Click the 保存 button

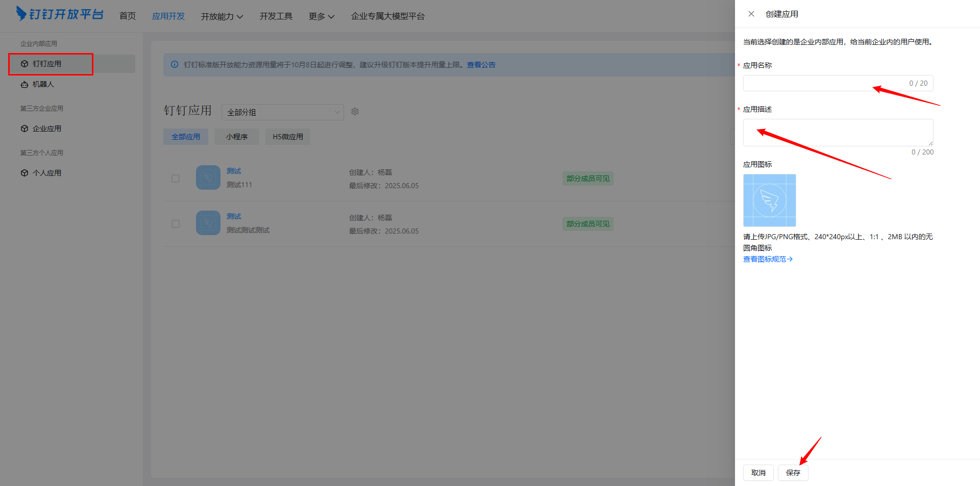(x=793, y=473)
